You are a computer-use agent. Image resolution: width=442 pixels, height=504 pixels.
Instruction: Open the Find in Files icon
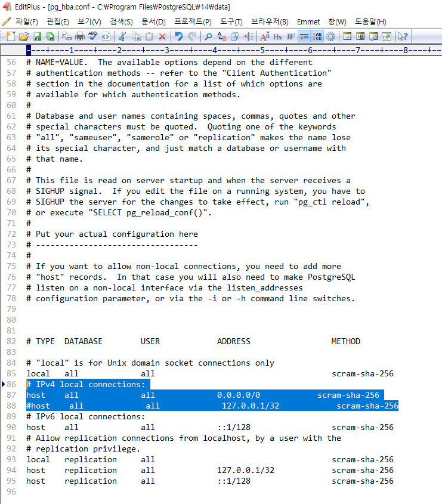(x=235, y=36)
